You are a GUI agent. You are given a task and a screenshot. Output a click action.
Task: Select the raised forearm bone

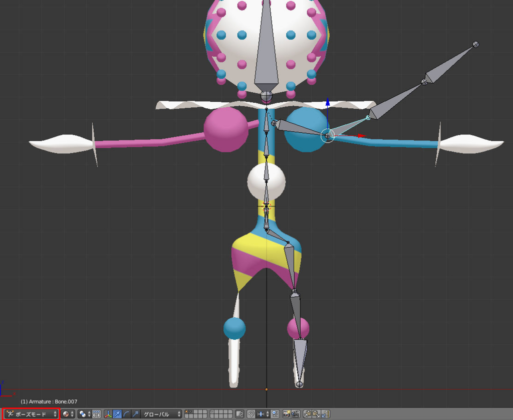click(x=396, y=100)
